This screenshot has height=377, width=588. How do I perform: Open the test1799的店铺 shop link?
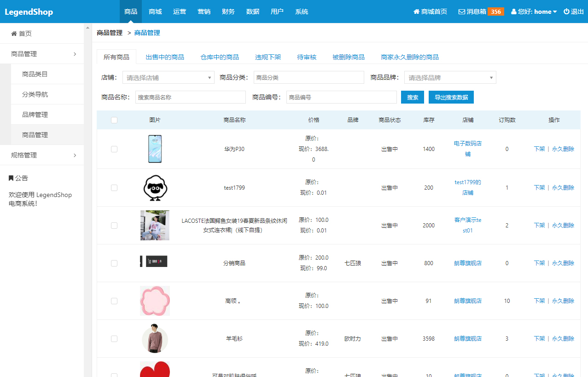[x=468, y=187]
